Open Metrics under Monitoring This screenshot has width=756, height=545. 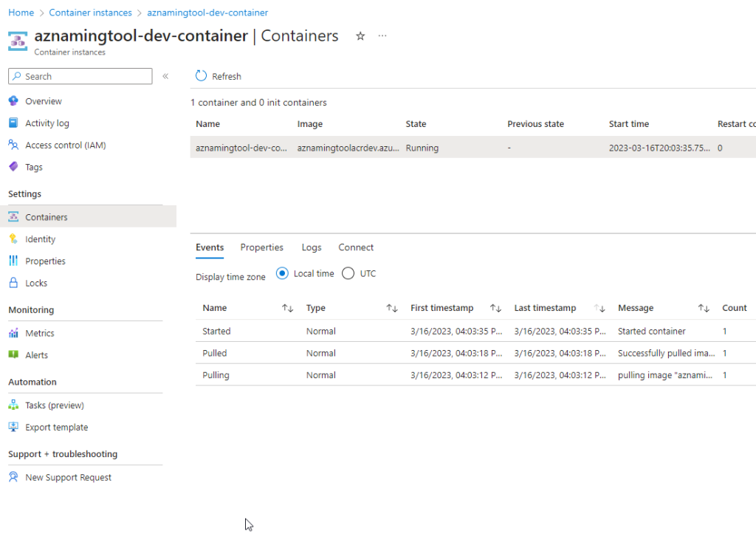(x=40, y=333)
